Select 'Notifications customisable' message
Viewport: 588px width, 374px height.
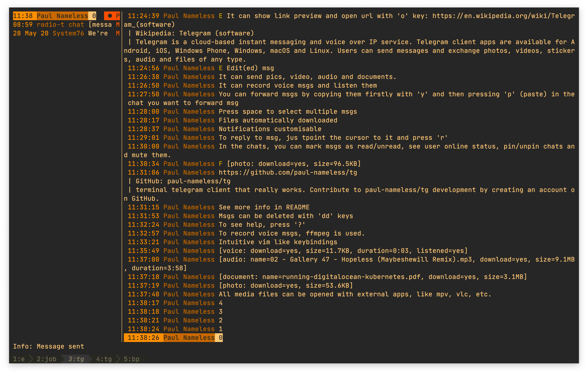click(224, 129)
